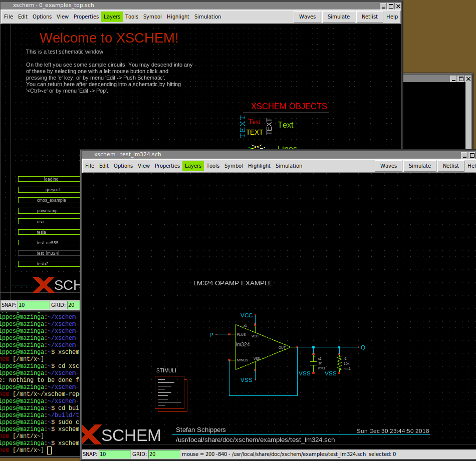Open the Options menu in test_lm324.sch window
Image resolution: width=476 pixels, height=461 pixels.
pos(123,166)
